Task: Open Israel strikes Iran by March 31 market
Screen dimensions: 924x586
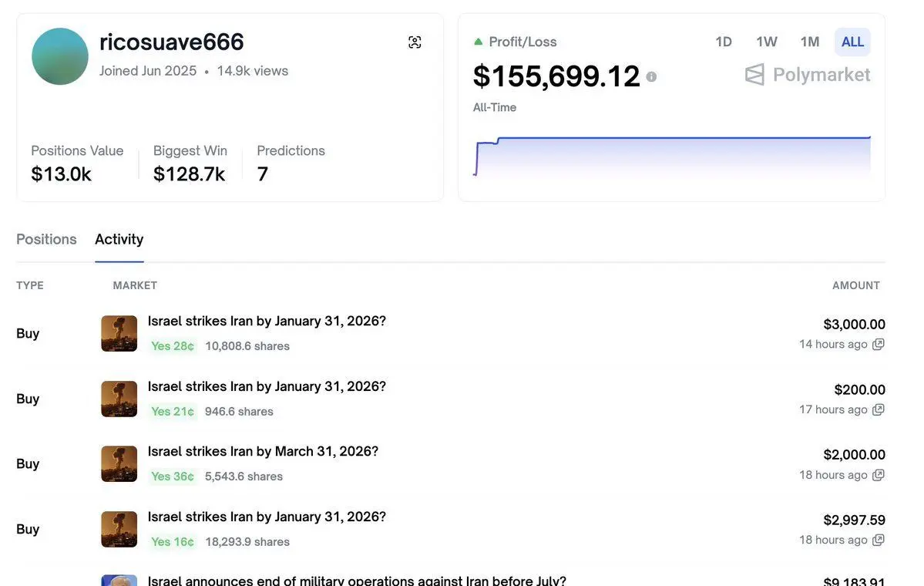Action: point(263,450)
